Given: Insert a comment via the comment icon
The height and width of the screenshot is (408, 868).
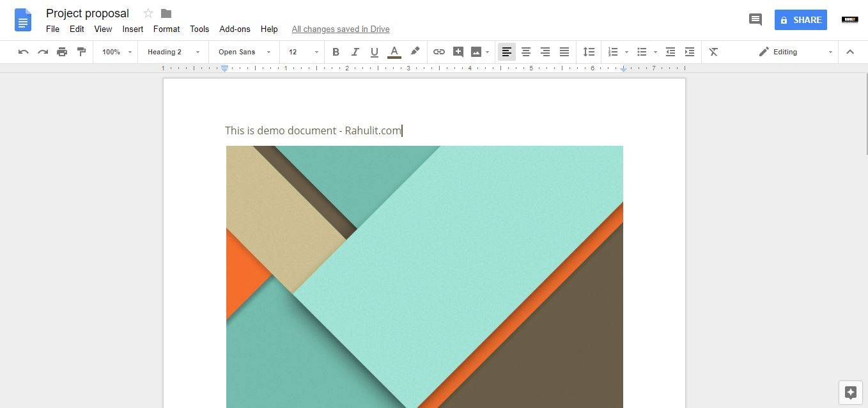Looking at the screenshot, I should pos(458,52).
